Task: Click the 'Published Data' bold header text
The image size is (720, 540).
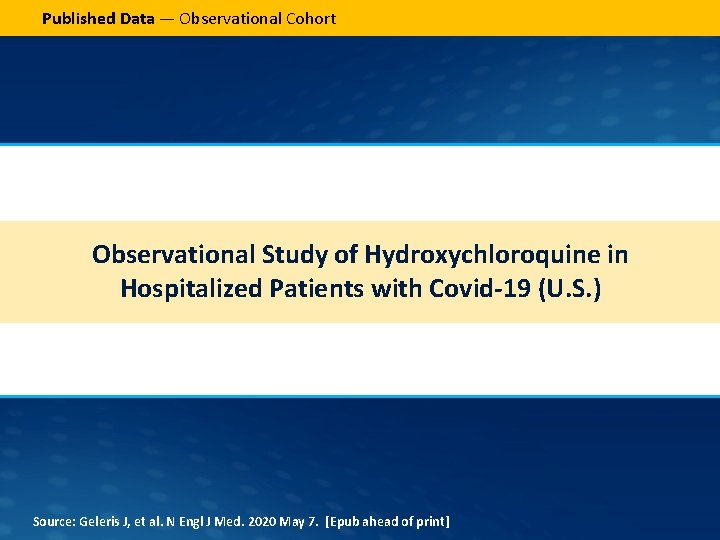Action: [98, 19]
